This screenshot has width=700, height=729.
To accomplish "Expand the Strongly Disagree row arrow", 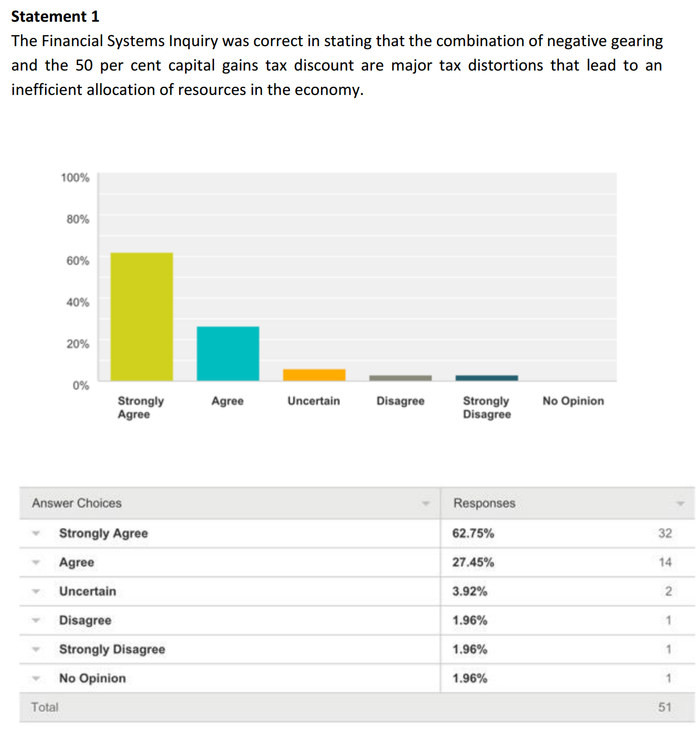I will [36, 649].
